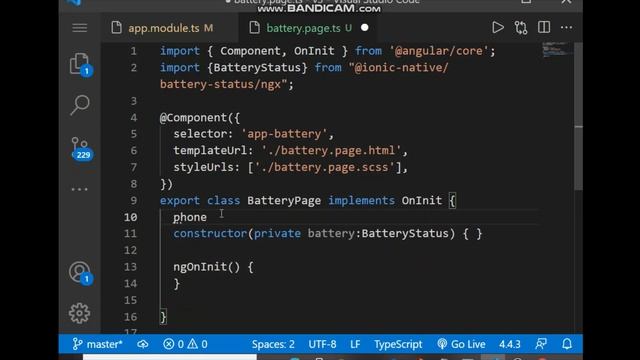Open the Explorer view in activity bar
Image resolution: width=640 pixels, height=360 pixels.
(80, 64)
